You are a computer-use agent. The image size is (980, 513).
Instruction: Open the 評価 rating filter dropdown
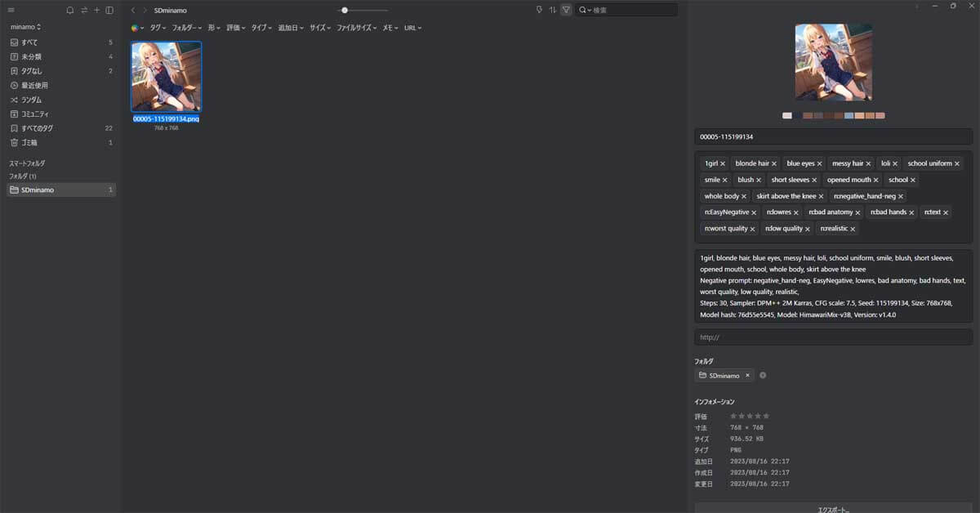pyautogui.click(x=233, y=27)
